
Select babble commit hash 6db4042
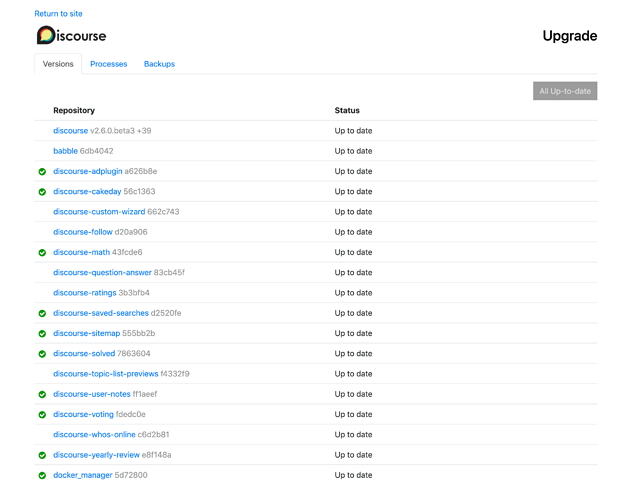coord(96,151)
